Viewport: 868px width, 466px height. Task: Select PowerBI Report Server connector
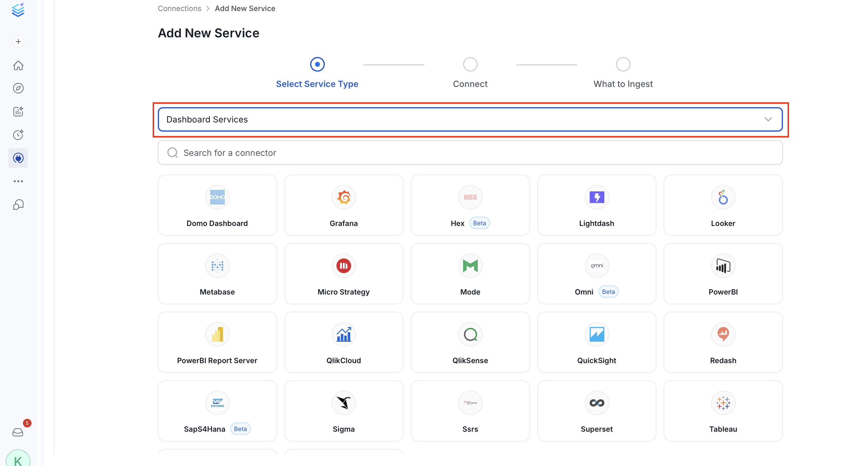(x=217, y=342)
